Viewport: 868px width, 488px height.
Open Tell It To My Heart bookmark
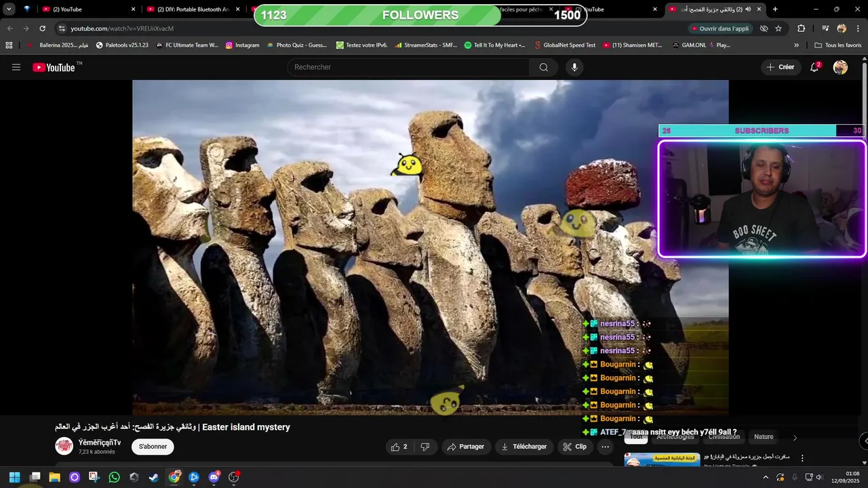click(494, 45)
